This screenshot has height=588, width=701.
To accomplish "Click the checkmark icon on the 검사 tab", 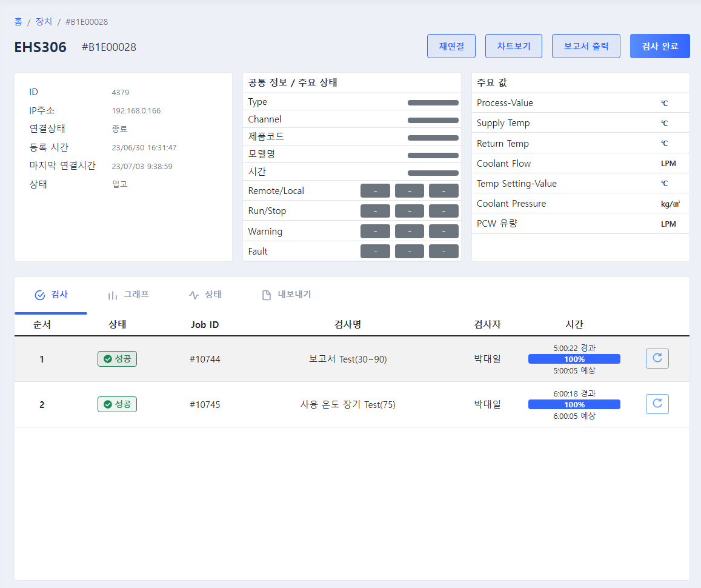I will pyautogui.click(x=40, y=295).
